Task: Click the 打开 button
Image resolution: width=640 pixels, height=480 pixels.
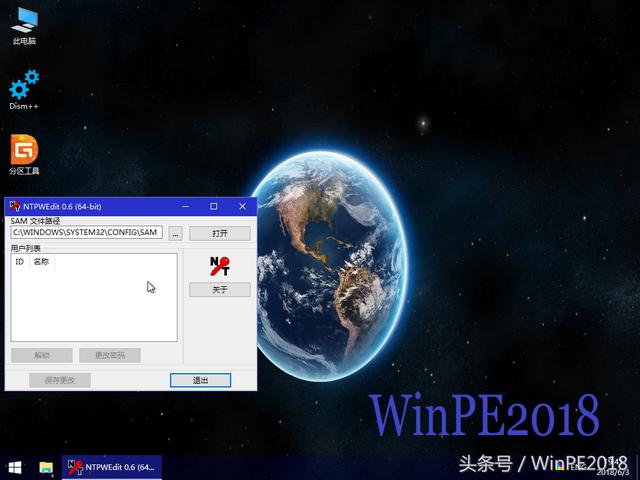Action: 220,233
